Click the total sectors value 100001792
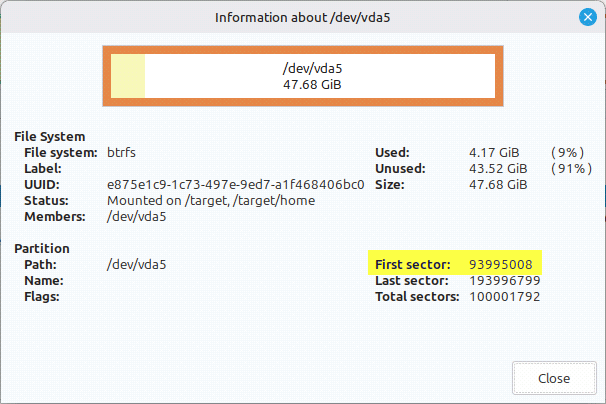Viewport: 606px width, 404px height. 505,297
